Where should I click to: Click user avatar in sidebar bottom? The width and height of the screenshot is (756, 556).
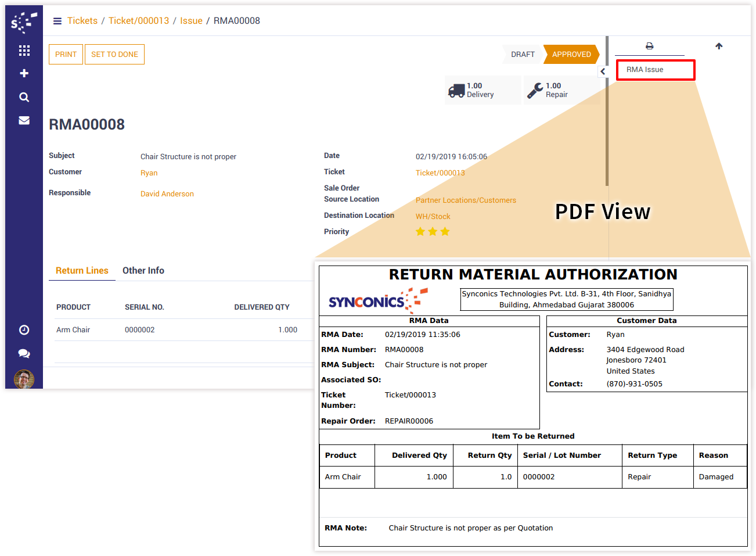click(24, 379)
